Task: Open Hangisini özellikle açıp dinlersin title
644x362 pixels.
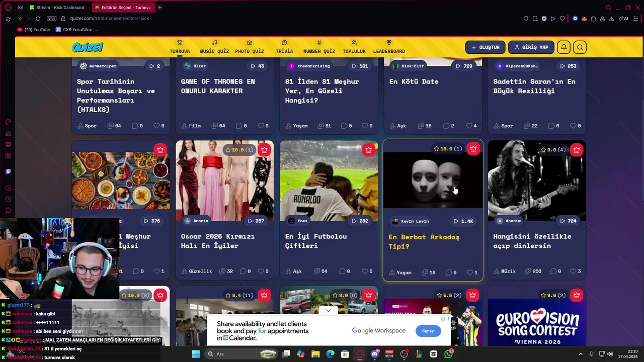Action: click(x=532, y=241)
